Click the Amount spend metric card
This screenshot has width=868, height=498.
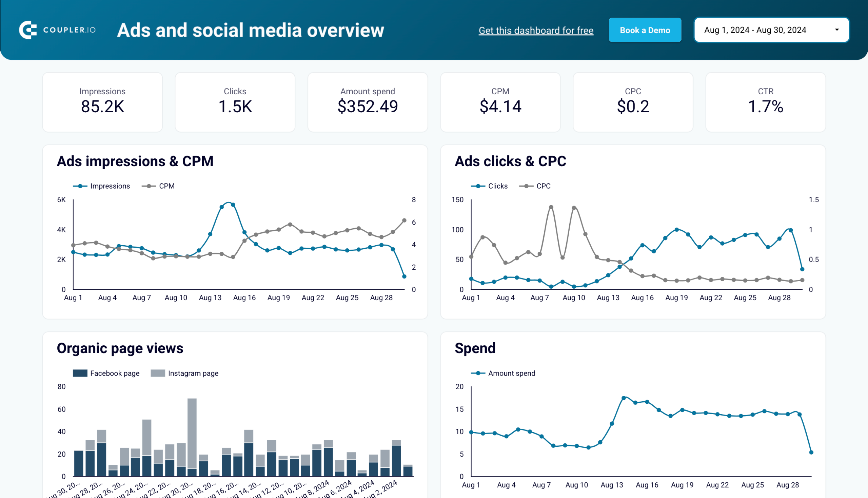[368, 102]
